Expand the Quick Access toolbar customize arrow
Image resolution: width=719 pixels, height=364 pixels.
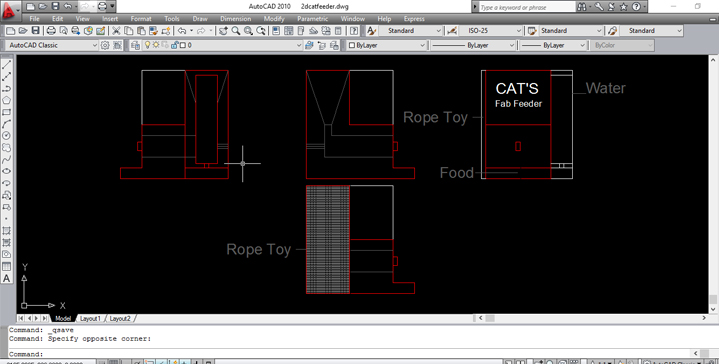(113, 6)
